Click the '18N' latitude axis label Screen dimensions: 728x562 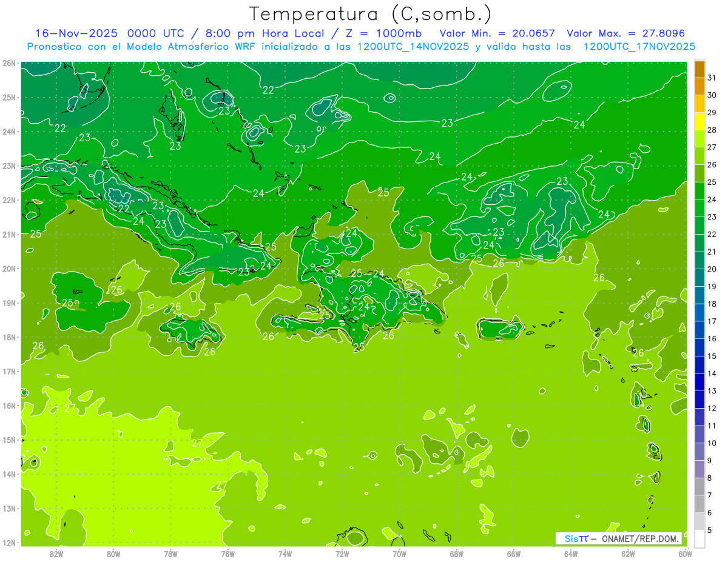click(x=8, y=337)
